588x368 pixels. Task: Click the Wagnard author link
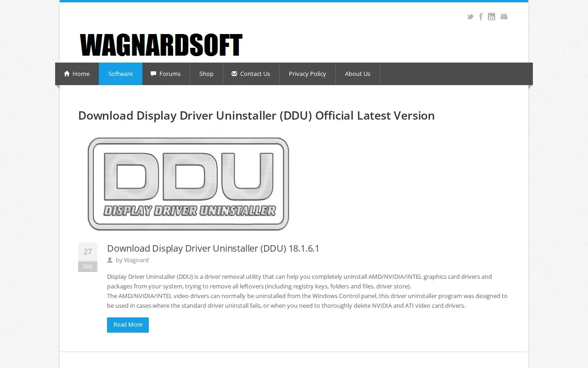(x=136, y=260)
